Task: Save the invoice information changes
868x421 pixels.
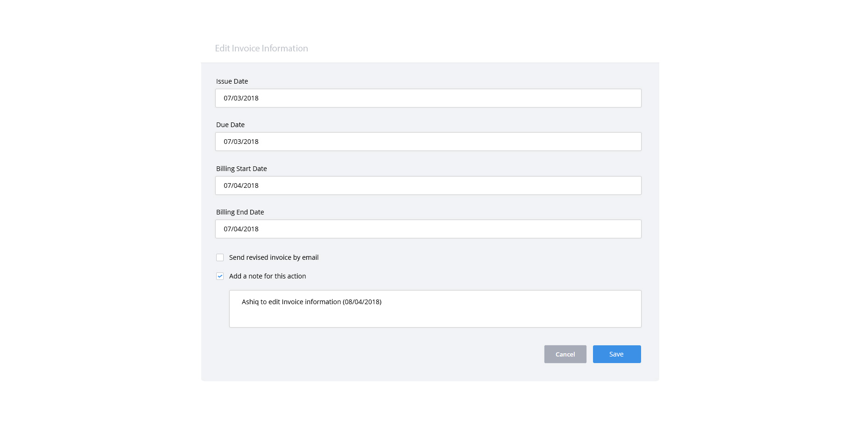Action: pos(616,354)
